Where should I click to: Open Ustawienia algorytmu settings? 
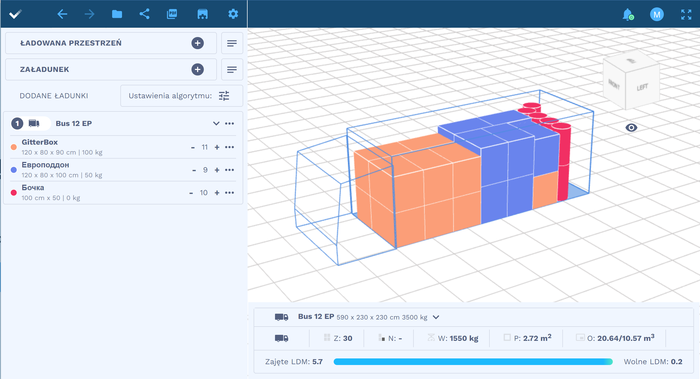pyautogui.click(x=181, y=96)
